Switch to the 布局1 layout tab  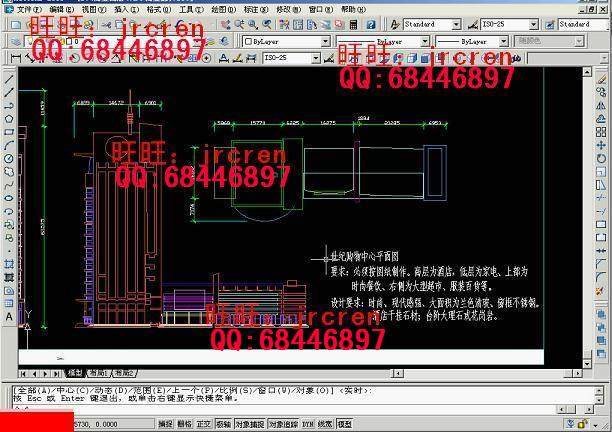(x=99, y=373)
